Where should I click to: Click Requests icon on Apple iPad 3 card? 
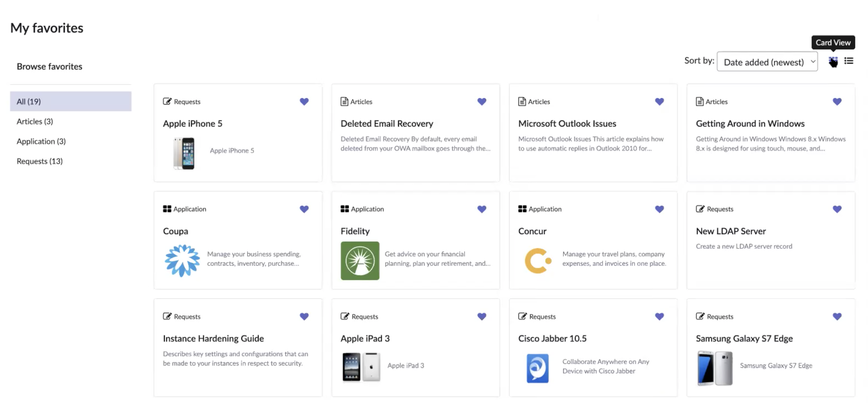coord(345,317)
